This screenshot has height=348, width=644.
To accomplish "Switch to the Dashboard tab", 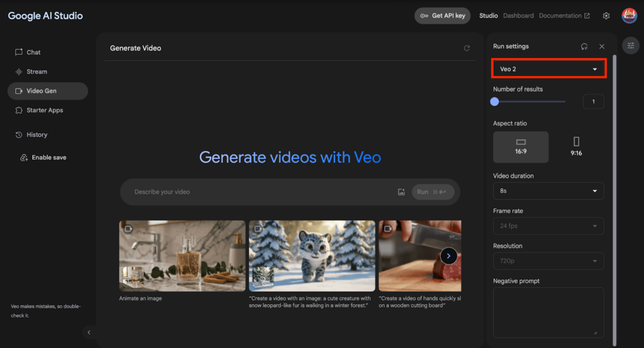I will click(518, 16).
